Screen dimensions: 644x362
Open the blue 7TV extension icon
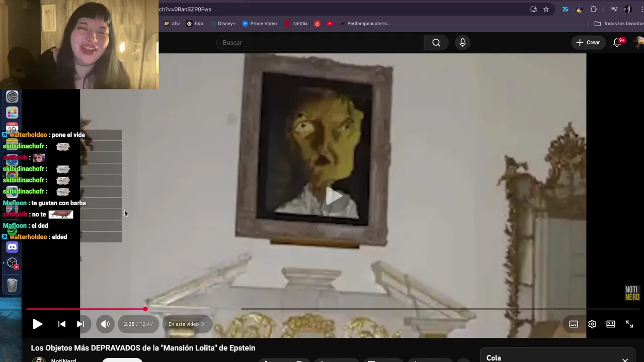[x=565, y=9]
